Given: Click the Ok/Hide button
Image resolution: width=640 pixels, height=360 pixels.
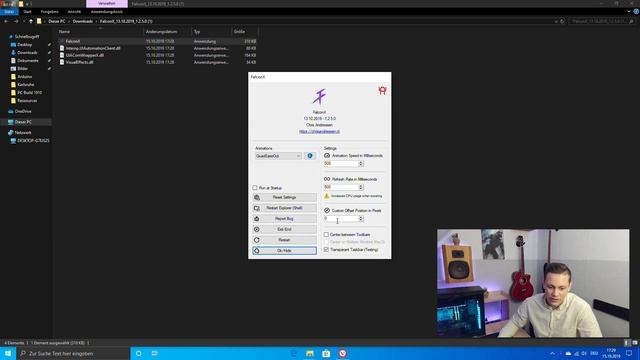Looking at the screenshot, I should click(x=284, y=250).
